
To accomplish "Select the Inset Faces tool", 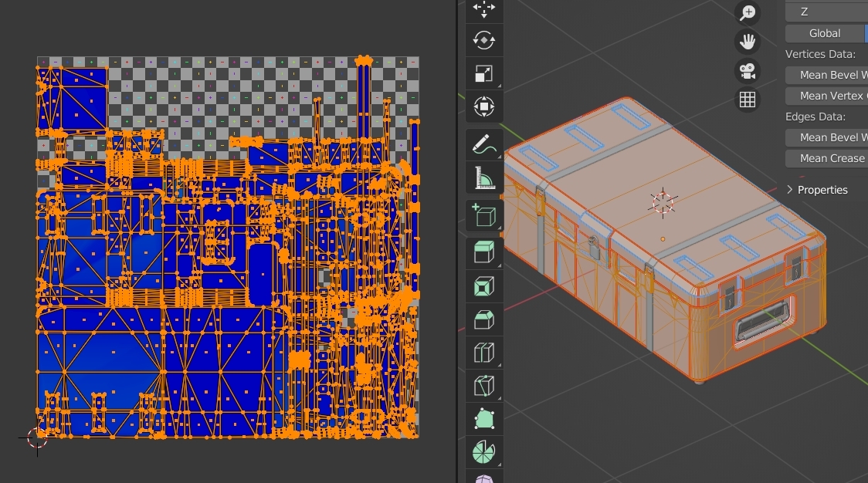I will pos(484,286).
